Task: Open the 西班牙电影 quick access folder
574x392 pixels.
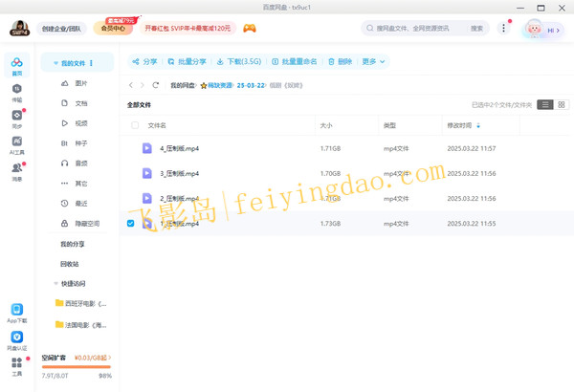Action: (81, 303)
